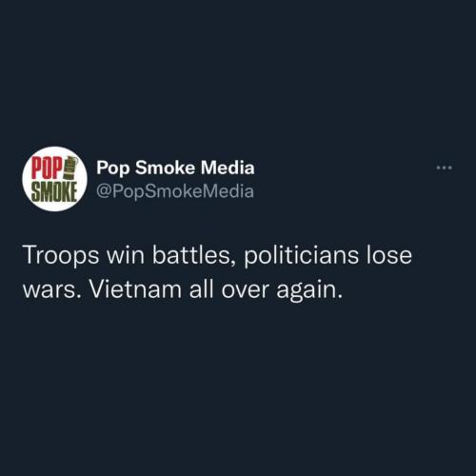Click the red POP text in logo
Viewport: 476px width, 476px height.
(47, 169)
